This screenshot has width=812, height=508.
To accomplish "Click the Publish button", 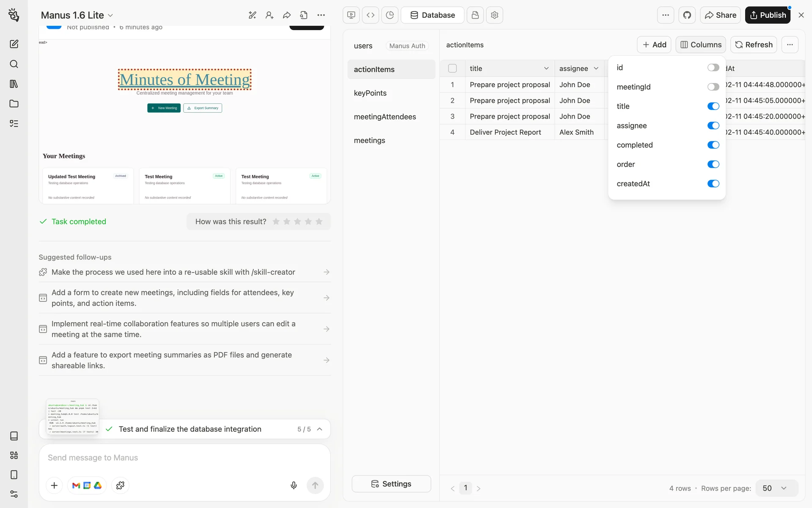I will tap(768, 15).
